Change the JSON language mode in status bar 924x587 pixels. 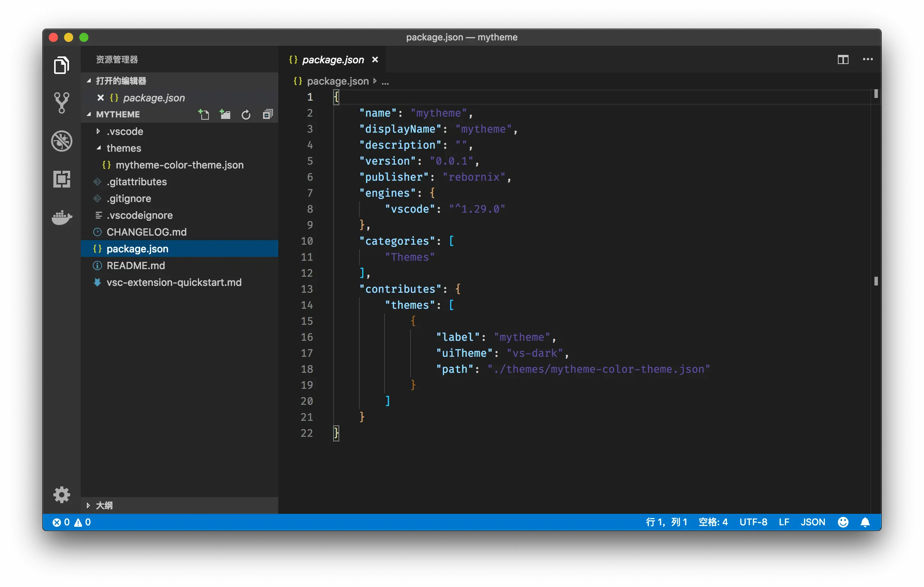[813, 522]
